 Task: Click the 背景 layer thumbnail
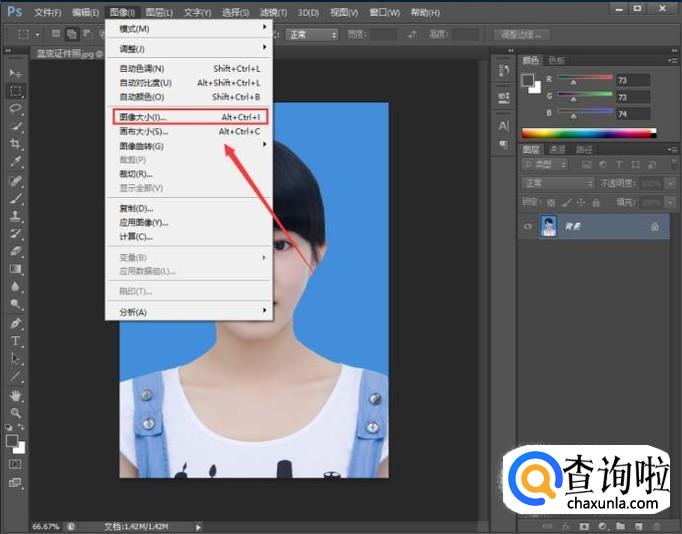pyautogui.click(x=549, y=227)
